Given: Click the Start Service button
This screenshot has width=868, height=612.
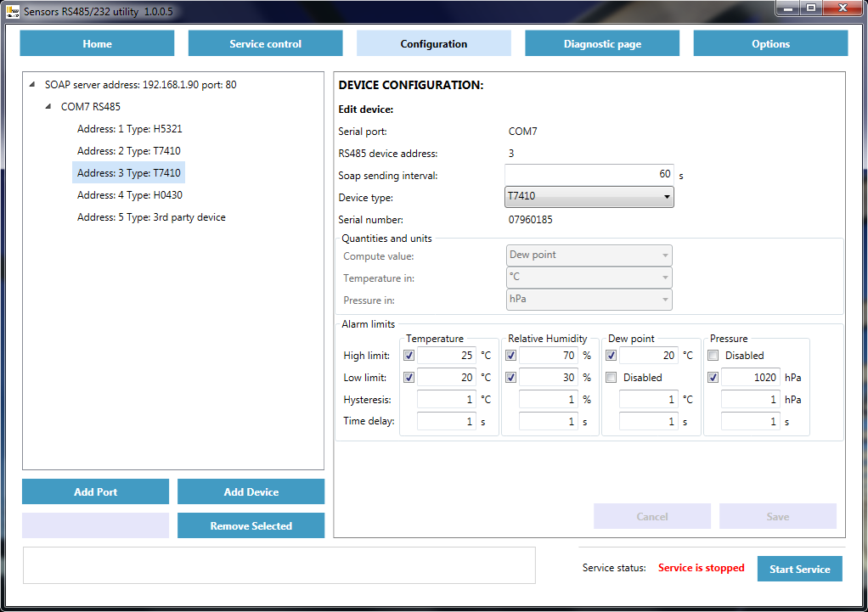Looking at the screenshot, I should point(799,569).
